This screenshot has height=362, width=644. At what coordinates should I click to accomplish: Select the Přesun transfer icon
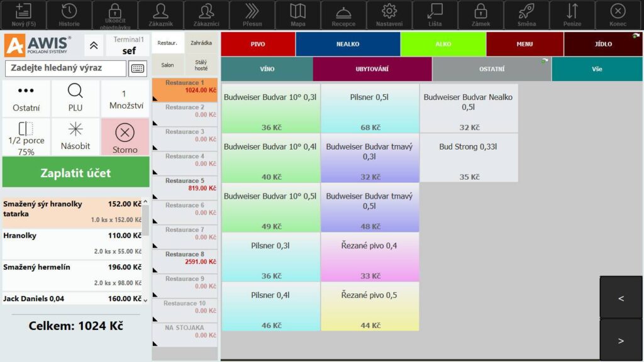coord(252,15)
